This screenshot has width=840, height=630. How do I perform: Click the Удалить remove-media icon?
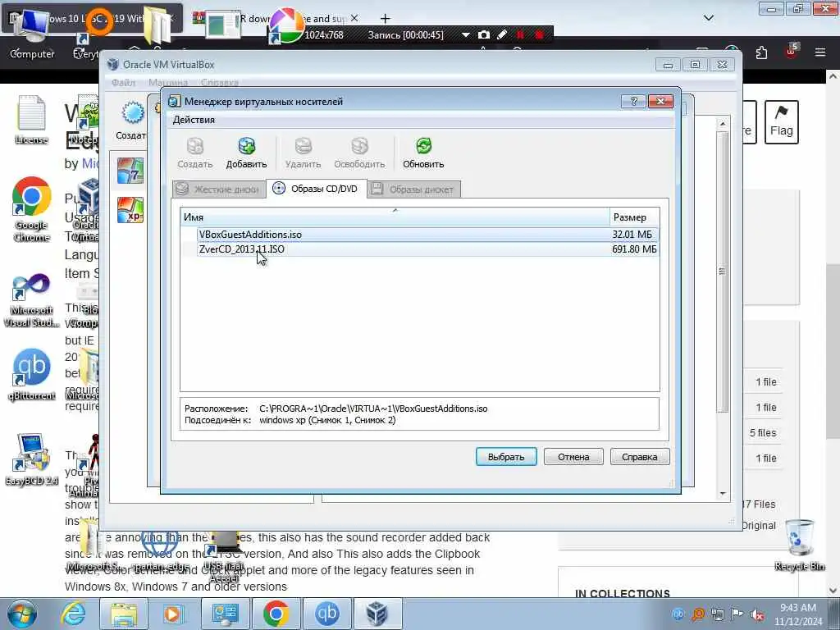(304, 152)
